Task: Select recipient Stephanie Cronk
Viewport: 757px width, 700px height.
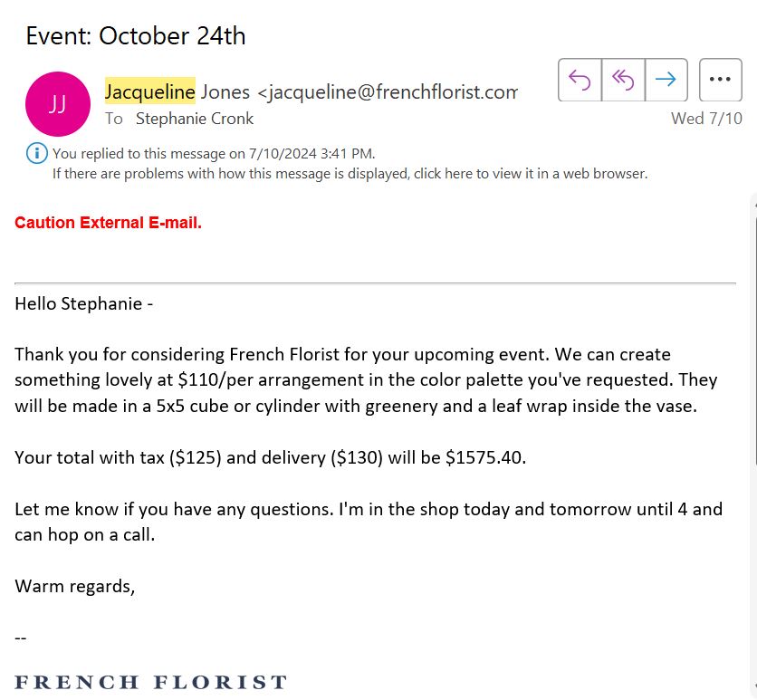Action: coord(195,119)
